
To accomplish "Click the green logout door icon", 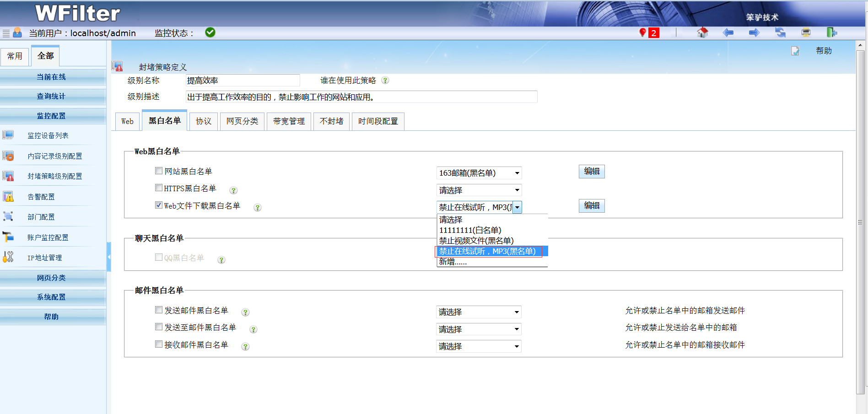I will pos(831,32).
